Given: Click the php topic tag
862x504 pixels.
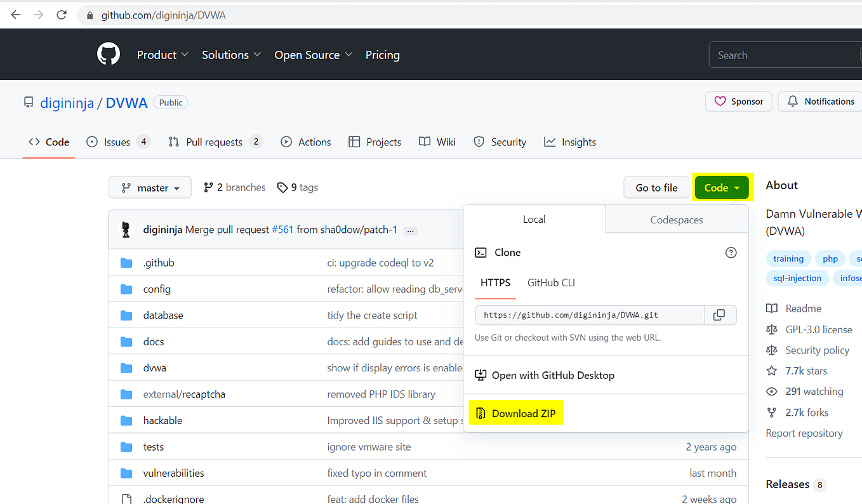Looking at the screenshot, I should (830, 258).
